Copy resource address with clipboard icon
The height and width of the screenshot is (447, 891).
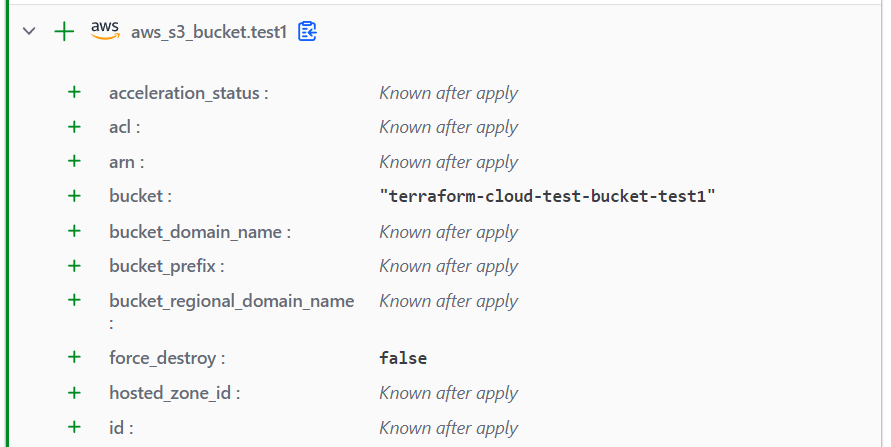(307, 31)
